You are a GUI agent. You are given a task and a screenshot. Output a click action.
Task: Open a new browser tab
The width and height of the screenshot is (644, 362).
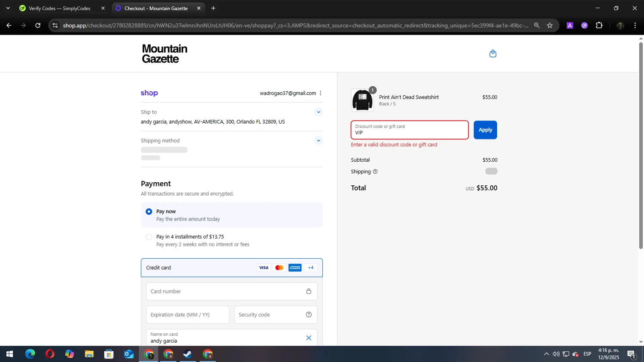point(213,8)
